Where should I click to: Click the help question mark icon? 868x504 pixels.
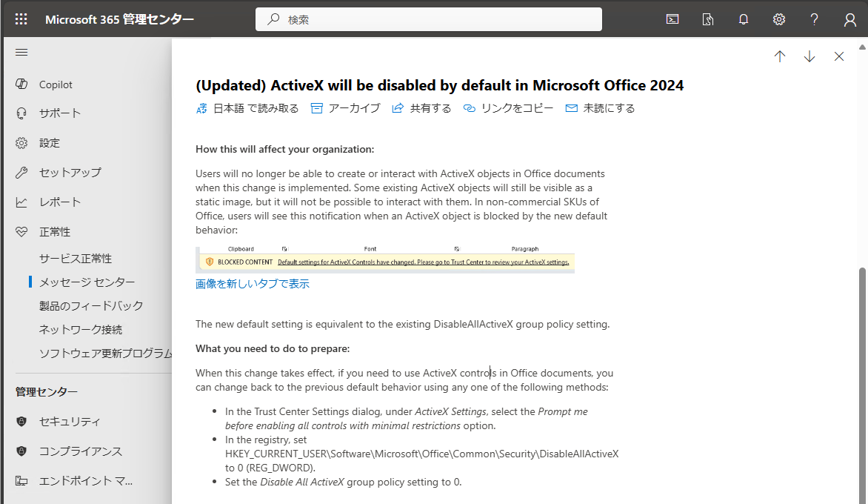[x=814, y=19]
